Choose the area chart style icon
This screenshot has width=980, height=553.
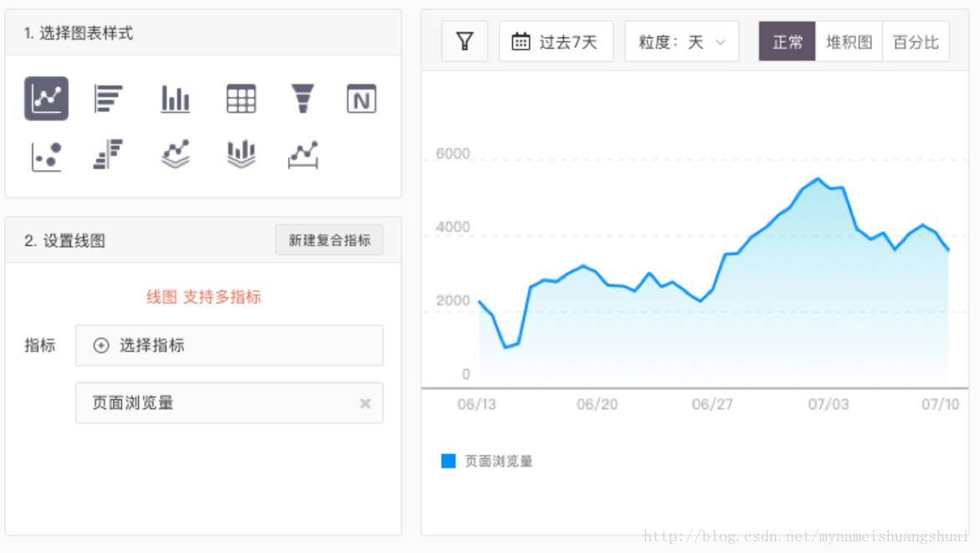tap(175, 153)
